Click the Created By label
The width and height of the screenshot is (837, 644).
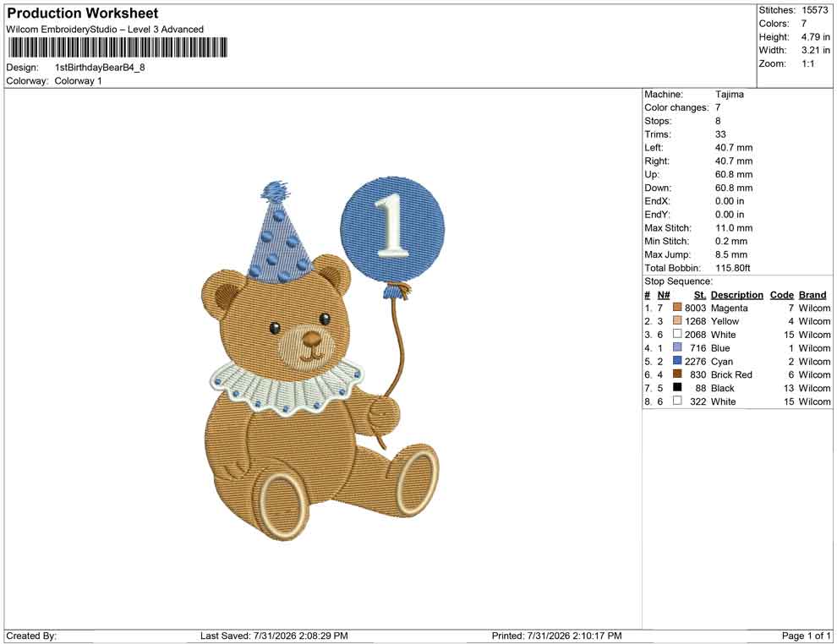(x=31, y=636)
